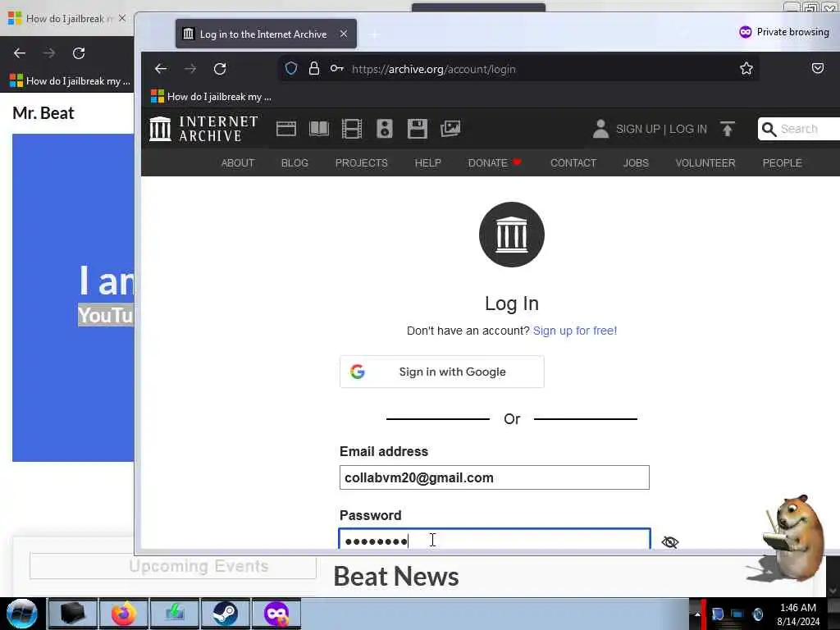This screenshot has width=840, height=630.
Task: Open the JOBS menu item
Action: pyautogui.click(x=636, y=163)
